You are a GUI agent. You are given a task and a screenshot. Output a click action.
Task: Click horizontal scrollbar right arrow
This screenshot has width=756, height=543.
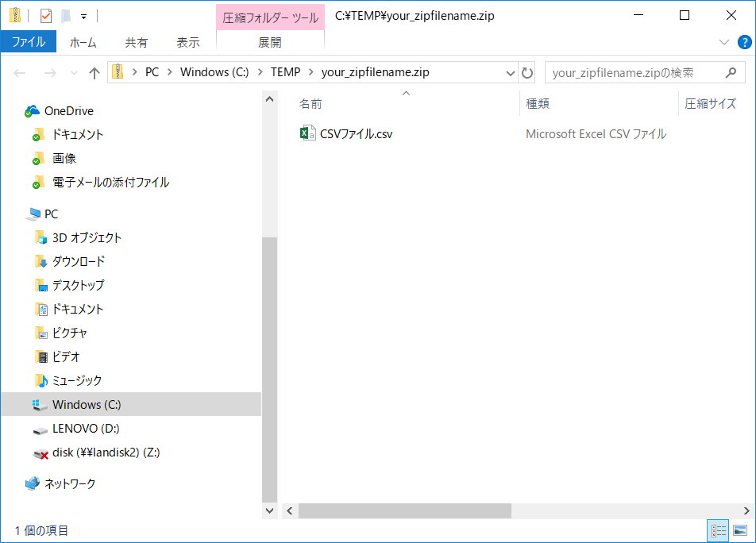tap(746, 510)
